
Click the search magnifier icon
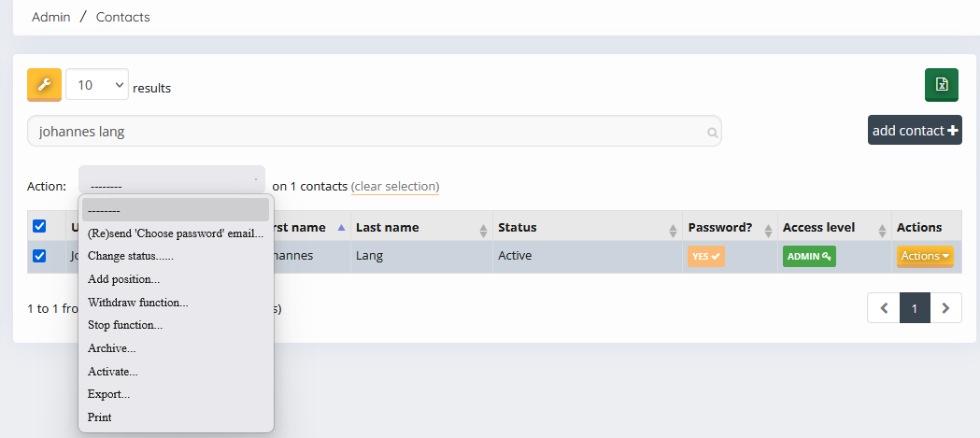712,133
